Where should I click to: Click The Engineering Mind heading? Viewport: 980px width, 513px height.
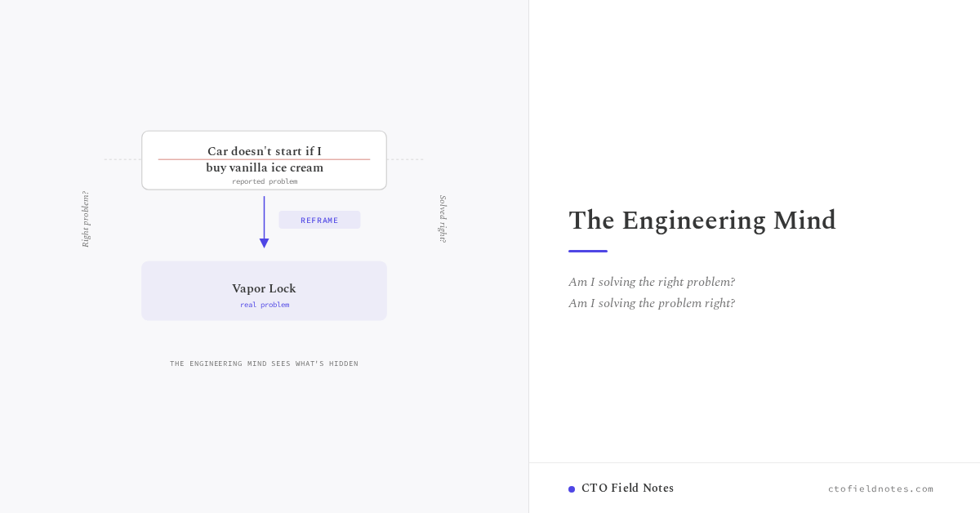(x=702, y=221)
